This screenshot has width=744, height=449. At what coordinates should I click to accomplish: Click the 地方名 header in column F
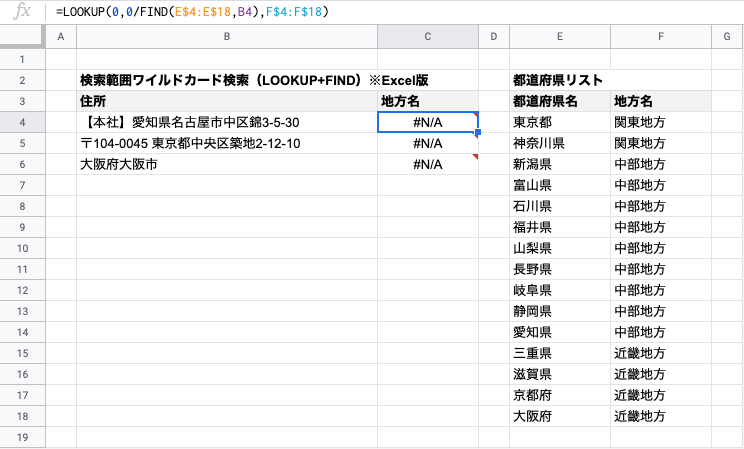point(660,101)
